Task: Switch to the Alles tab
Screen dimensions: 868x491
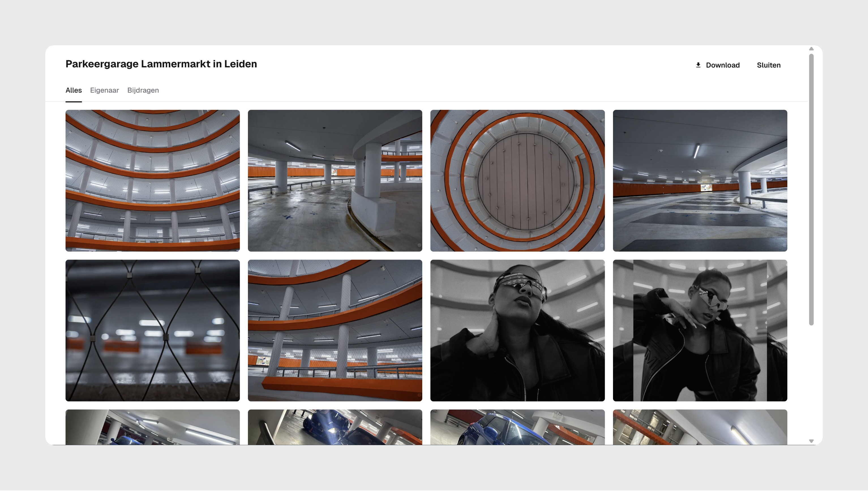Action: (x=74, y=90)
